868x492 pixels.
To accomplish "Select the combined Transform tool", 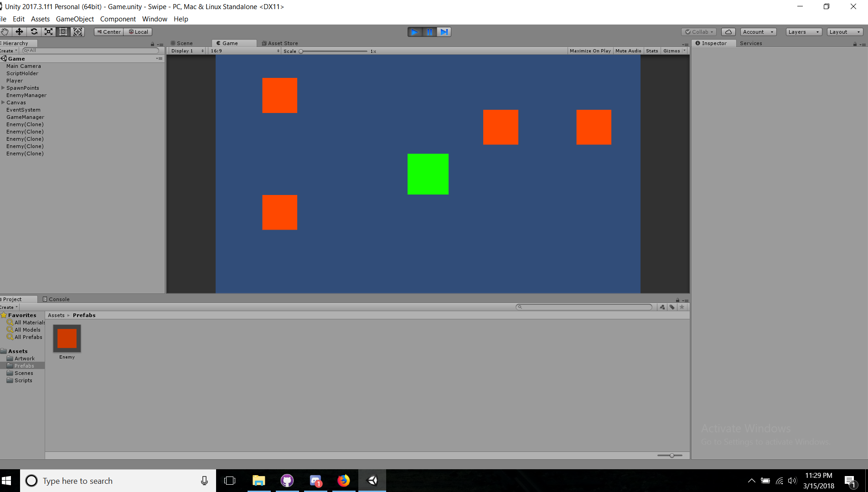I will 77,31.
